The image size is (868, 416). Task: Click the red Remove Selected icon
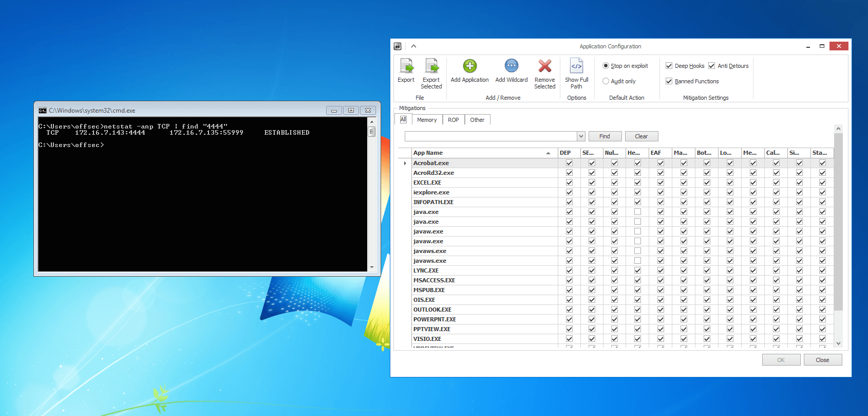coord(544,66)
